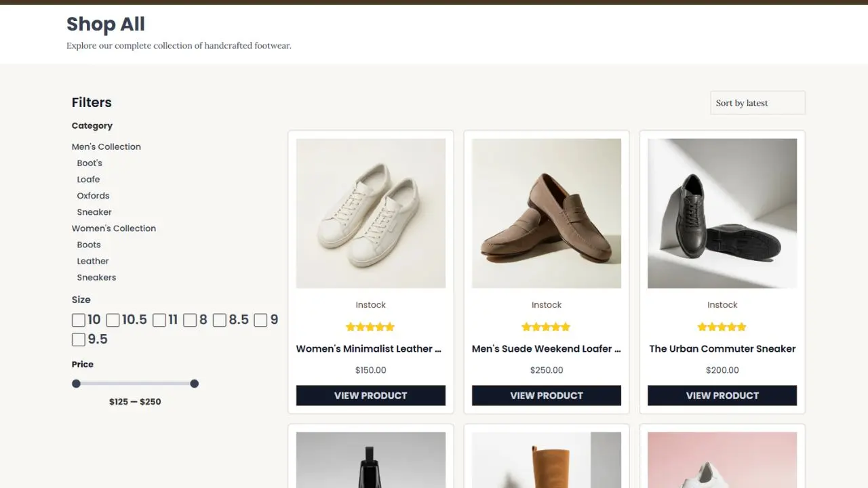
Task: Open Women's Collection category
Action: click(114, 228)
